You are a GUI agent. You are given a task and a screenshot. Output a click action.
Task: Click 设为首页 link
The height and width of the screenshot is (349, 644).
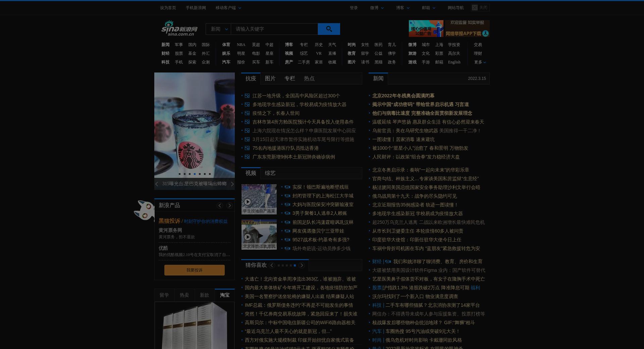tap(168, 8)
